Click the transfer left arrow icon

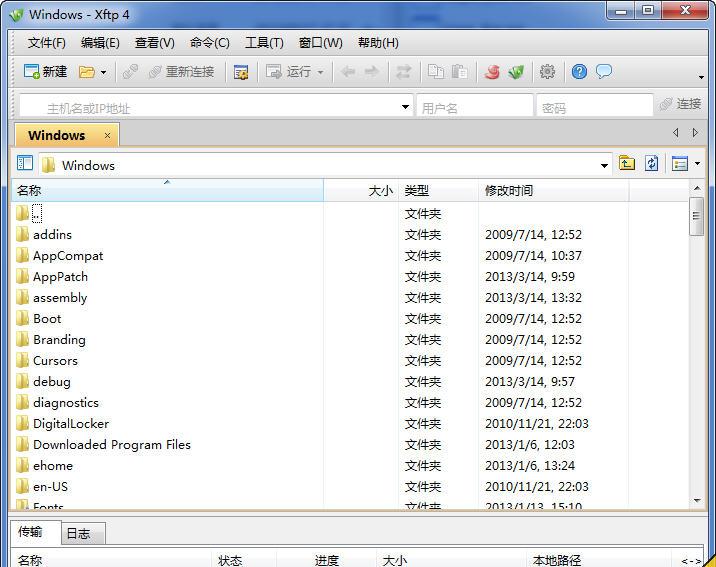(348, 72)
